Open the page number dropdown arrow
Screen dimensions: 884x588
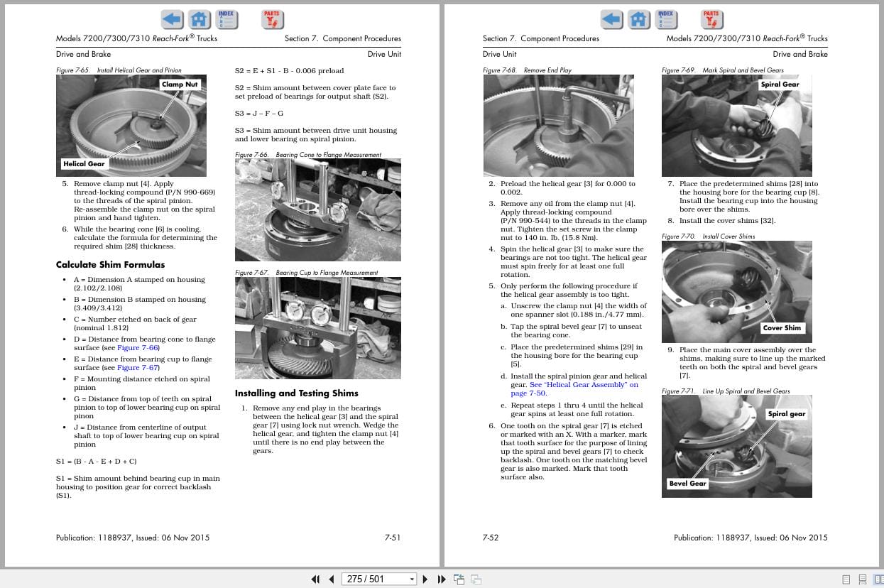pos(412,579)
